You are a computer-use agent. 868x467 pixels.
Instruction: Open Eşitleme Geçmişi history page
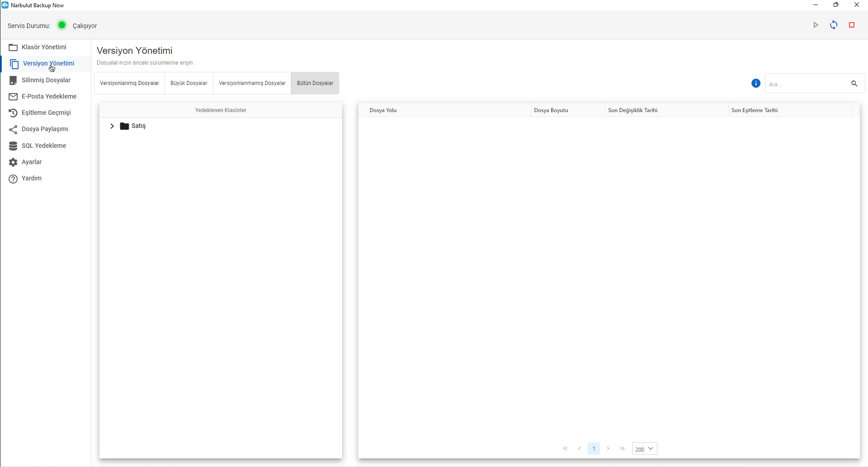coord(46,113)
